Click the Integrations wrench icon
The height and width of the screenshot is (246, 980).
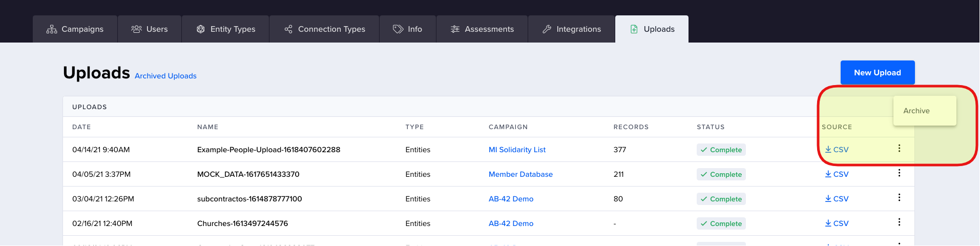(x=547, y=29)
